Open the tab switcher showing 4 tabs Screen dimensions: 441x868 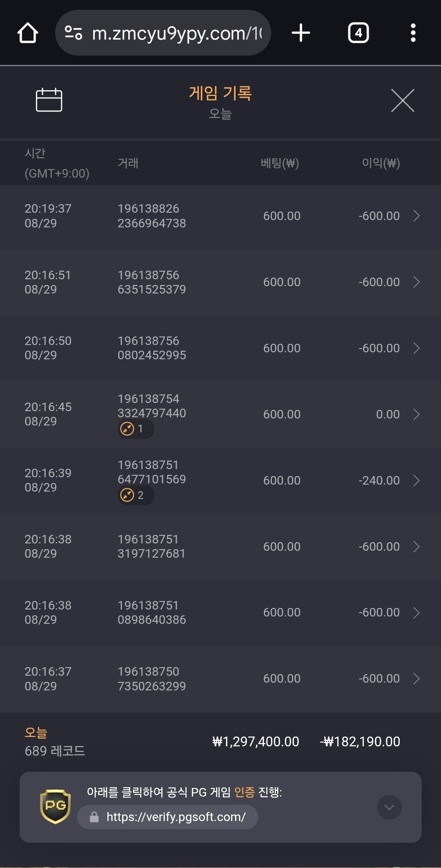(358, 33)
